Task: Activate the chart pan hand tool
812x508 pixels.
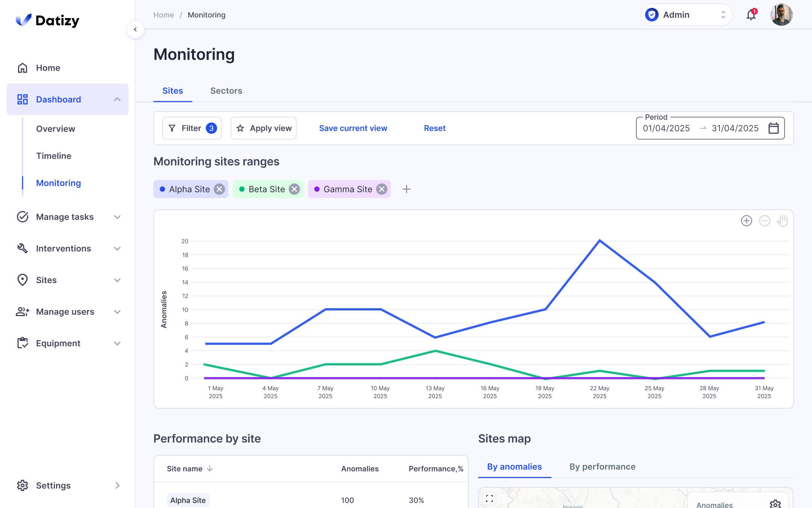Action: tap(782, 221)
